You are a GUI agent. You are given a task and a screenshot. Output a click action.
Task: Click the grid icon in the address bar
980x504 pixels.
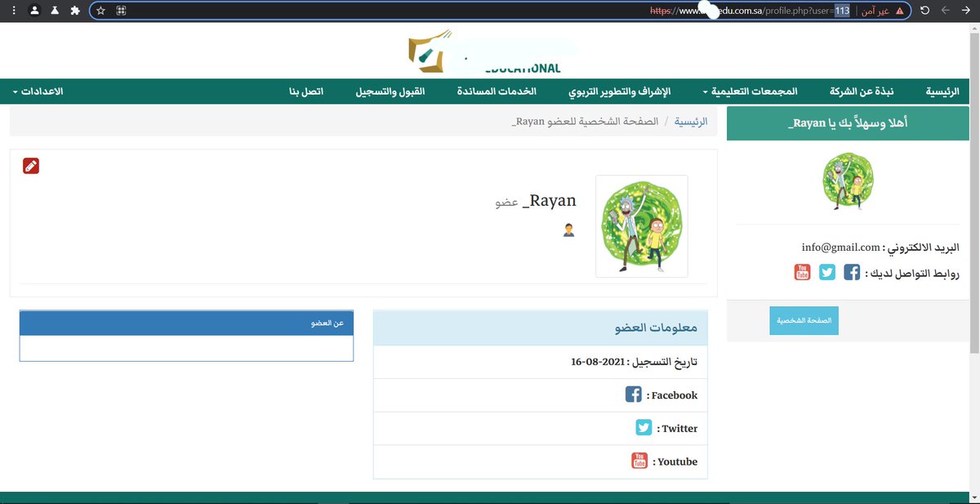tap(121, 11)
